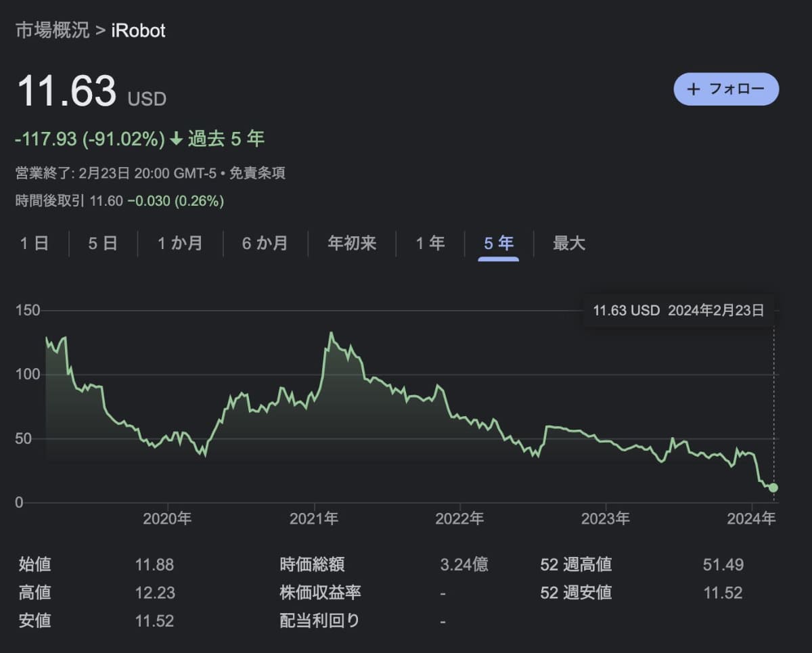Click the chart peak near 2021年
The image size is (812, 653).
pyautogui.click(x=331, y=333)
